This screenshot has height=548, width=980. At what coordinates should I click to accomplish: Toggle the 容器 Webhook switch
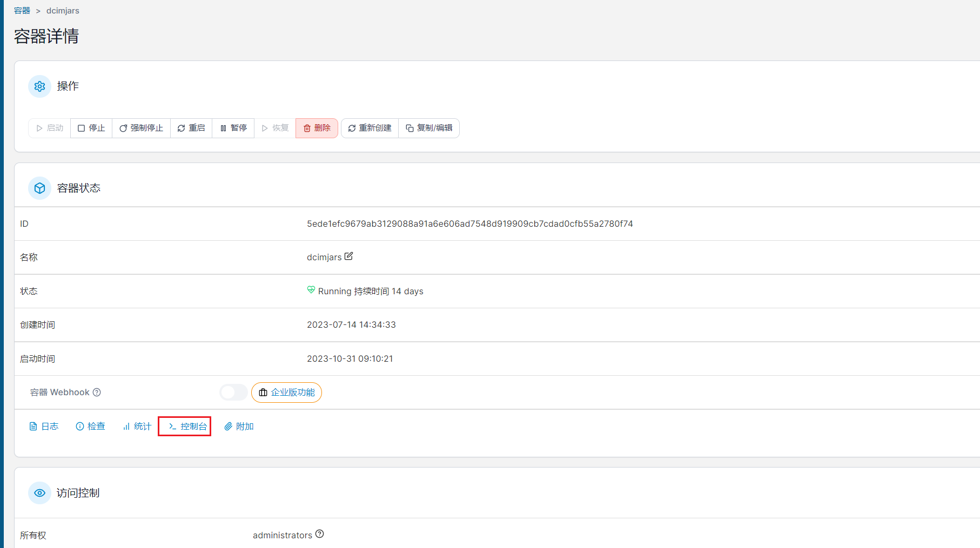(x=233, y=393)
